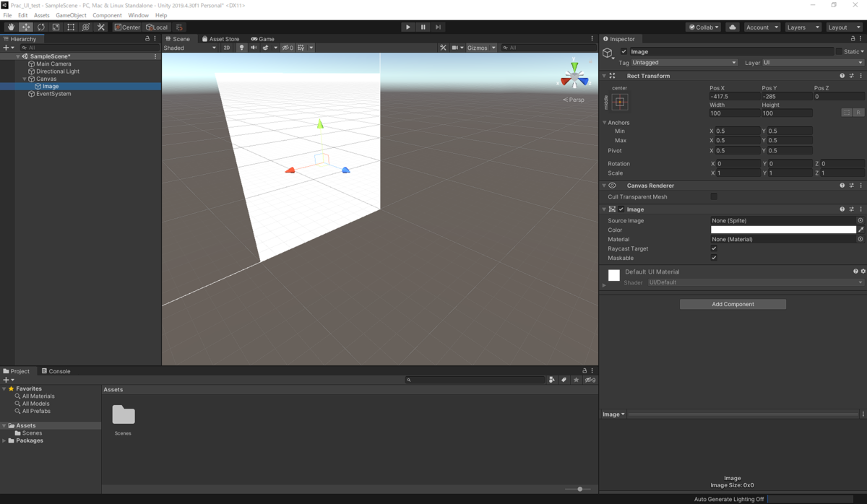Search by label icon in Project
Screen dimensions: 867x504
point(564,380)
